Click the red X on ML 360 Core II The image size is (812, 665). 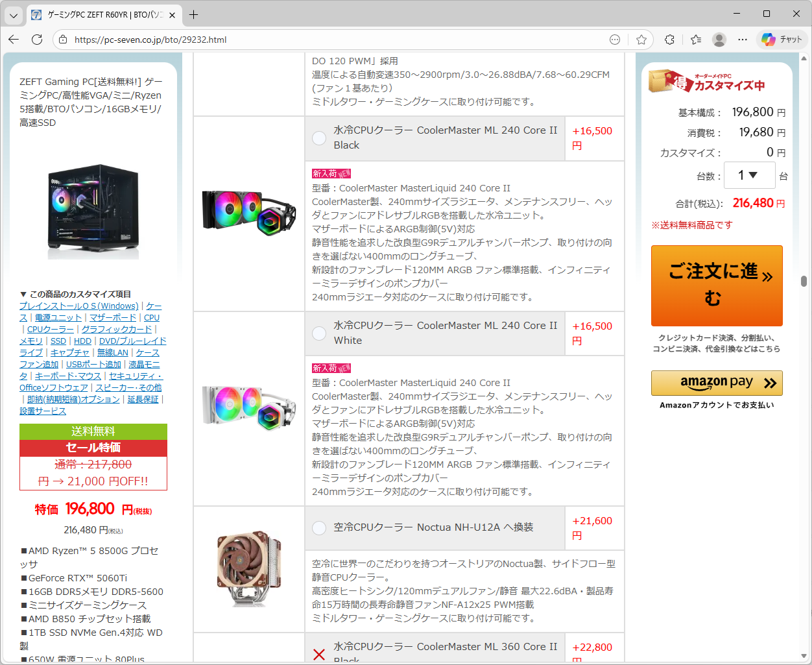pos(319,654)
